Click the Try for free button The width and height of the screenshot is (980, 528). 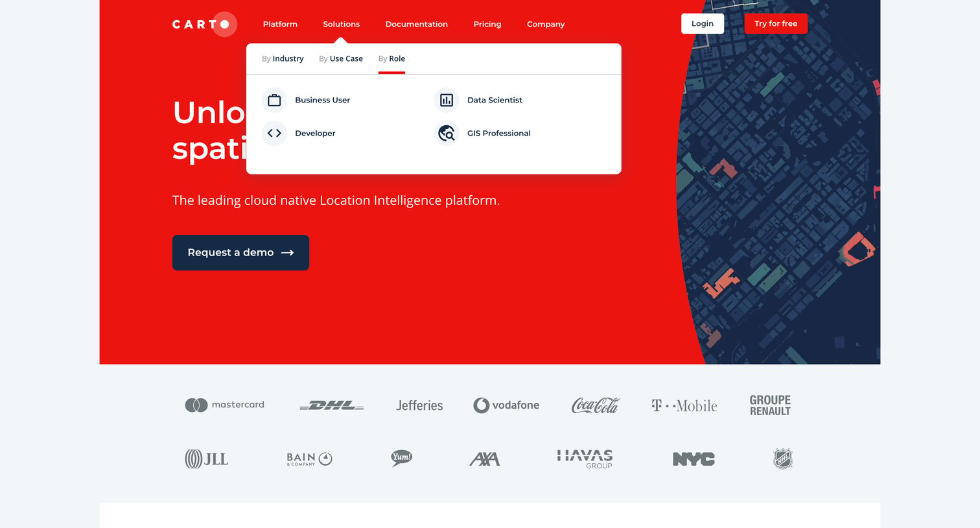[x=776, y=23]
